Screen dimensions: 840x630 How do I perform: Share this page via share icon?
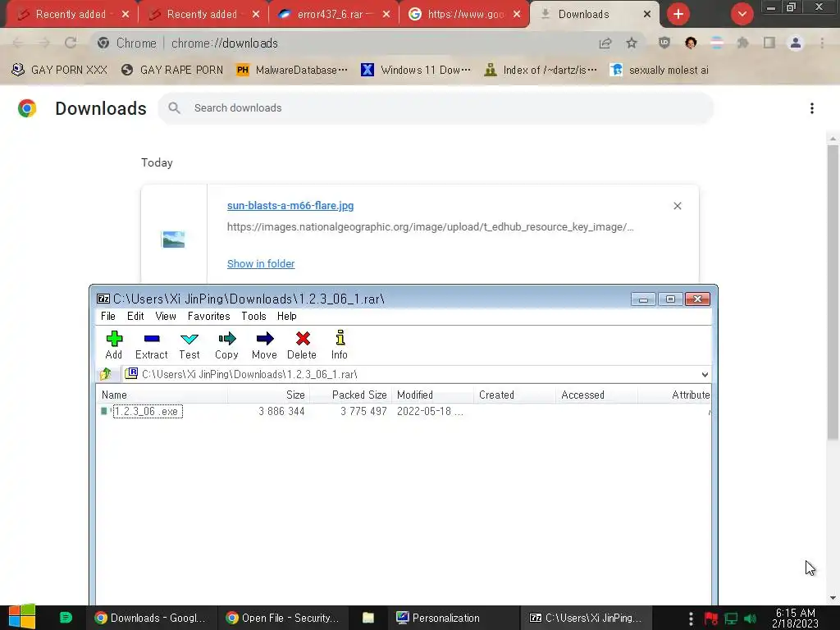pos(605,43)
